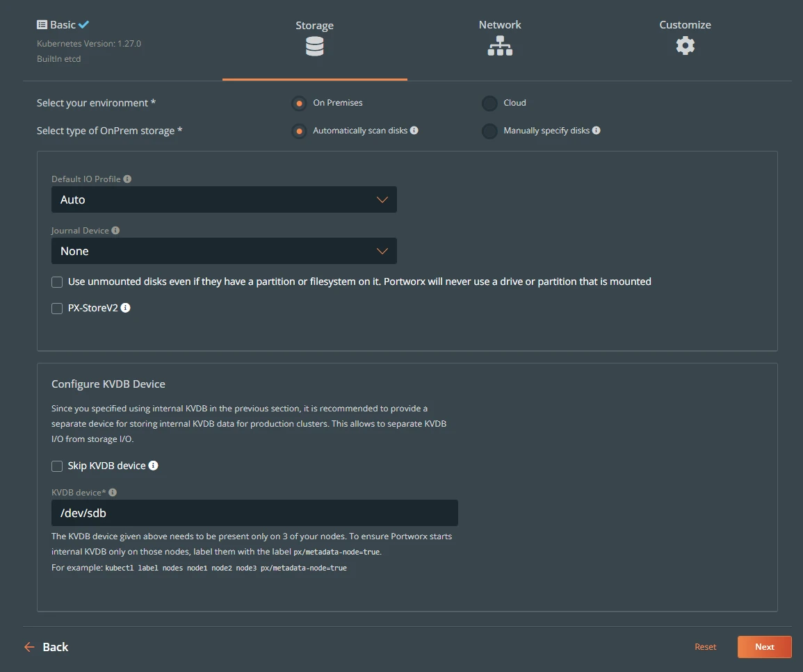Click info icon beside KVDB device label
Image resolution: width=803 pixels, height=672 pixels.
(x=113, y=492)
